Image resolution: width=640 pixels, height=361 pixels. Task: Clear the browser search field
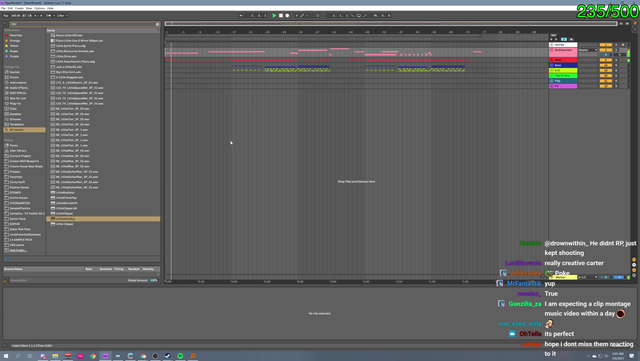(x=158, y=24)
